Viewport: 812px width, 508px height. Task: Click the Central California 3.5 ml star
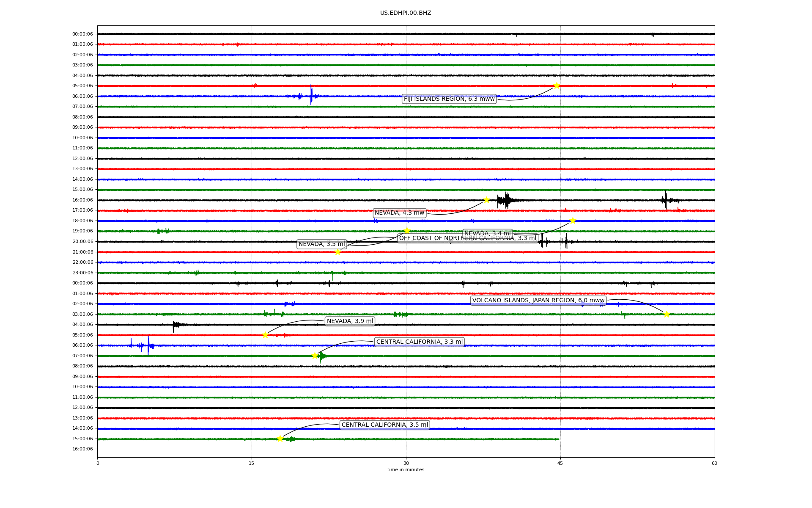280,439
